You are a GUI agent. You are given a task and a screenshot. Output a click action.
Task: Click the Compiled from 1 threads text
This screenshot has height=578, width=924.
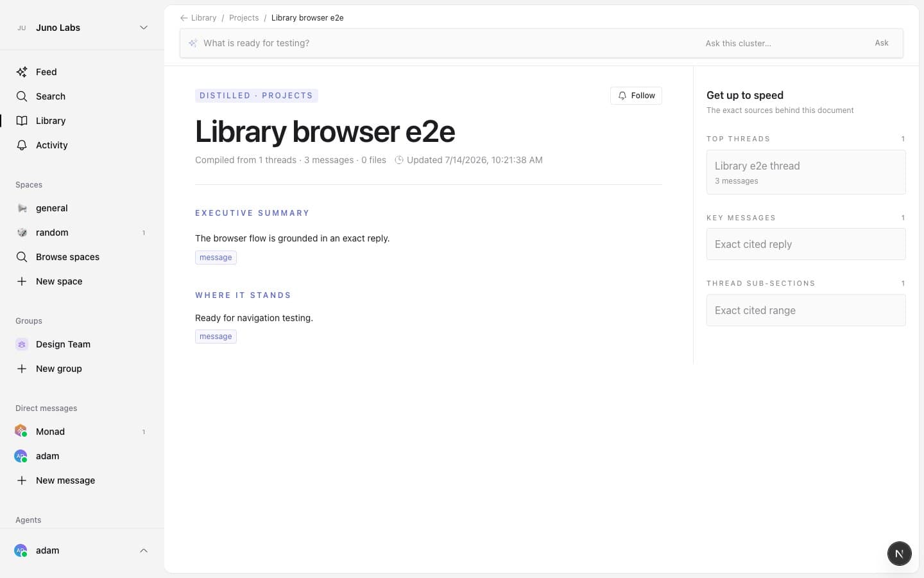tap(246, 160)
